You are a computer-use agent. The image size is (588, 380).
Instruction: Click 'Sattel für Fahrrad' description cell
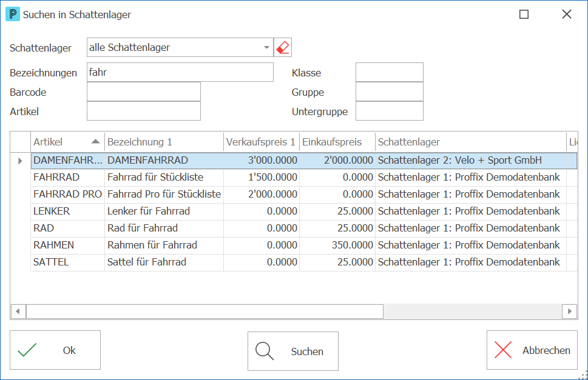click(164, 262)
